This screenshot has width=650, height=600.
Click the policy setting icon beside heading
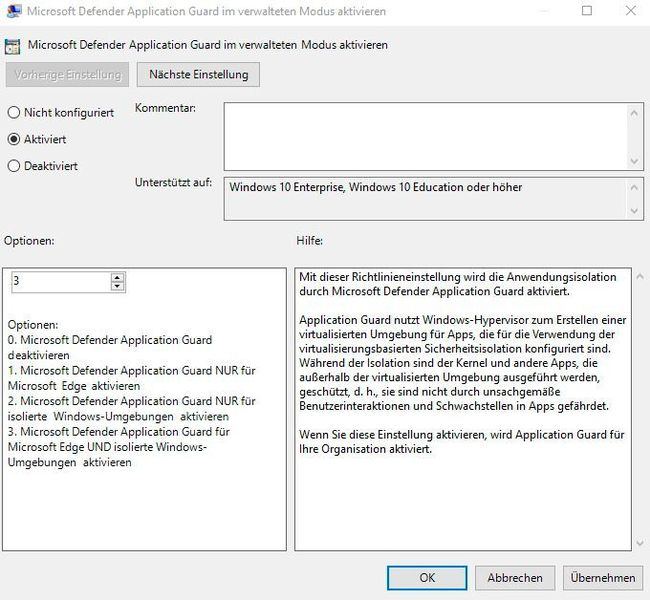click(12, 46)
